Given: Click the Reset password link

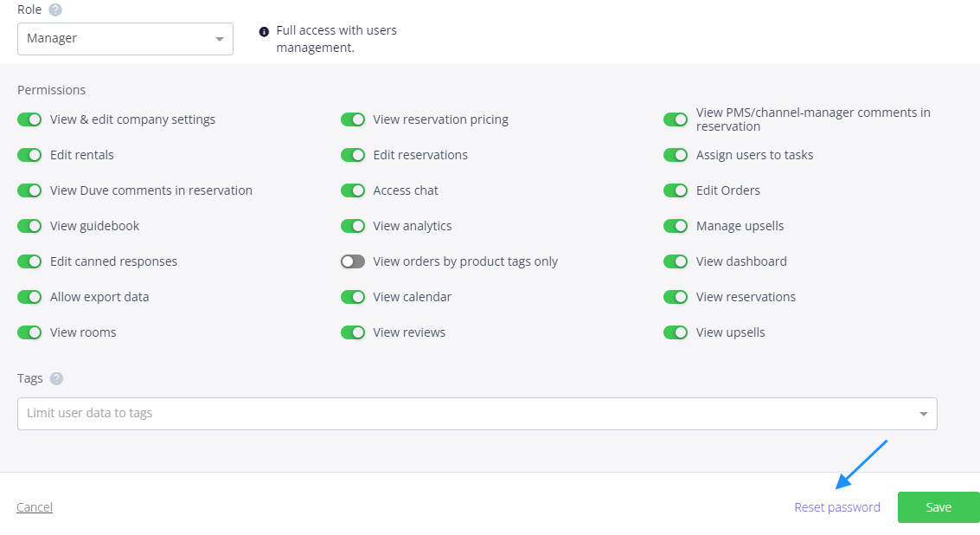Looking at the screenshot, I should tap(837, 507).
